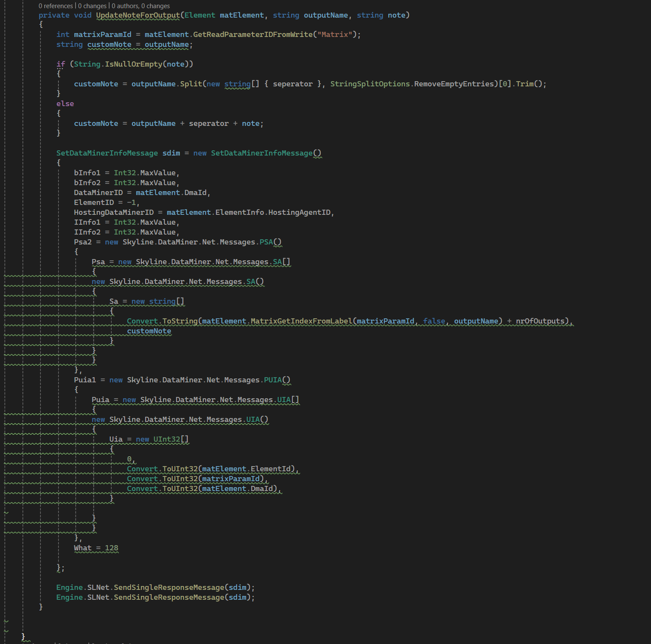The image size is (651, 644).
Task: Open the "0 authors, 0 changes" CodeLens
Action: pos(141,6)
